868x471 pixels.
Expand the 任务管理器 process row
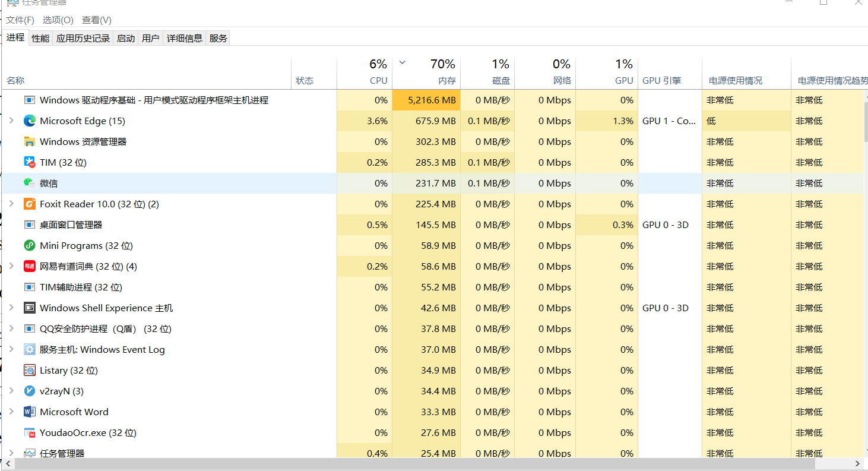coord(11,453)
